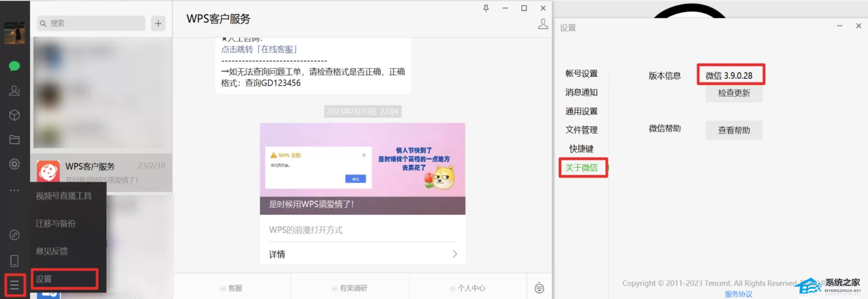
Task: Click the plus button beside search
Action: tap(158, 23)
